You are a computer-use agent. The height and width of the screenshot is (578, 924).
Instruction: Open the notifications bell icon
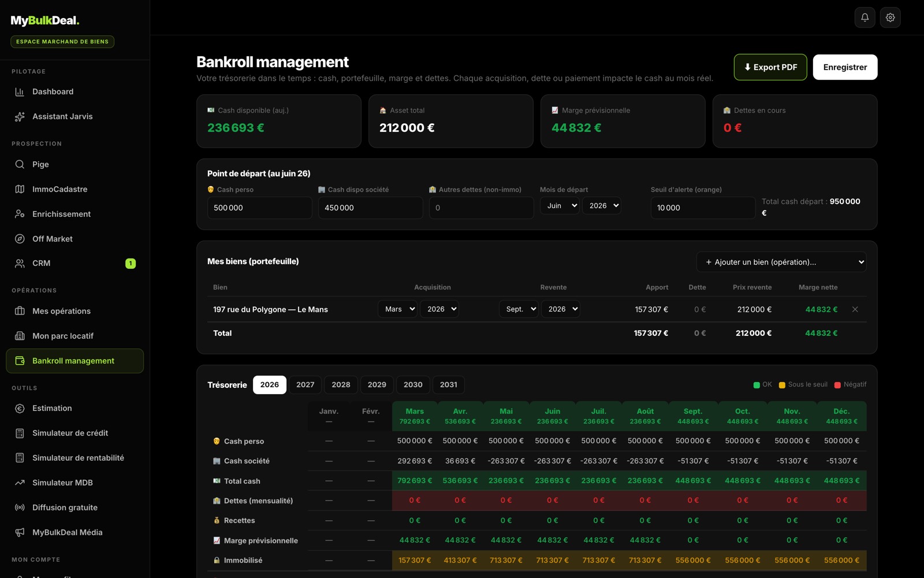tap(865, 17)
